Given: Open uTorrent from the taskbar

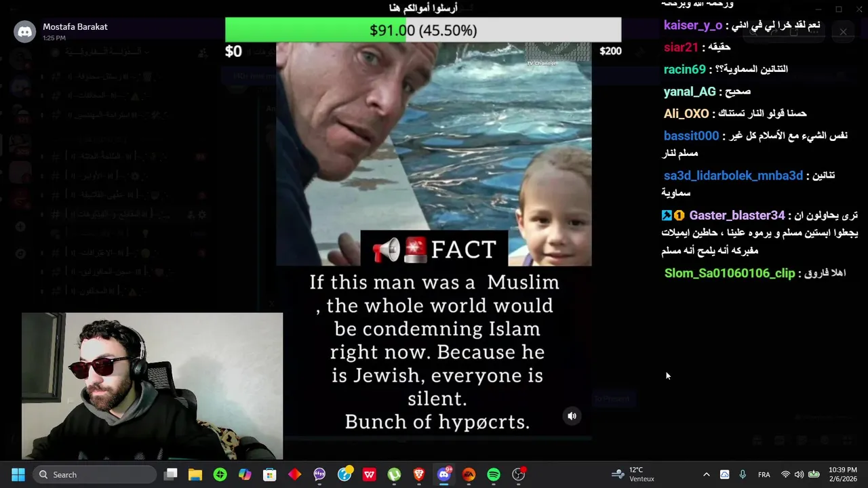Looking at the screenshot, I should [x=394, y=474].
